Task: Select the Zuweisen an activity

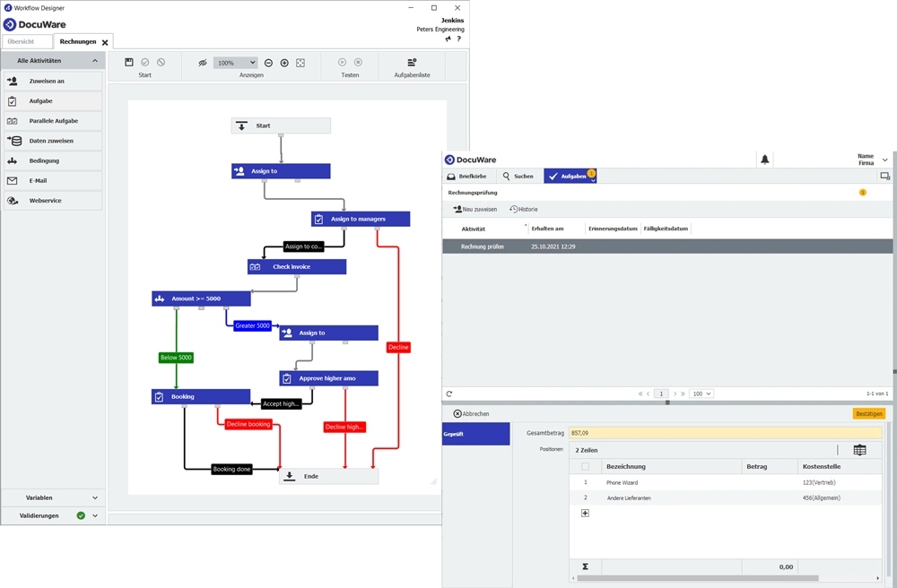Action: click(x=53, y=82)
